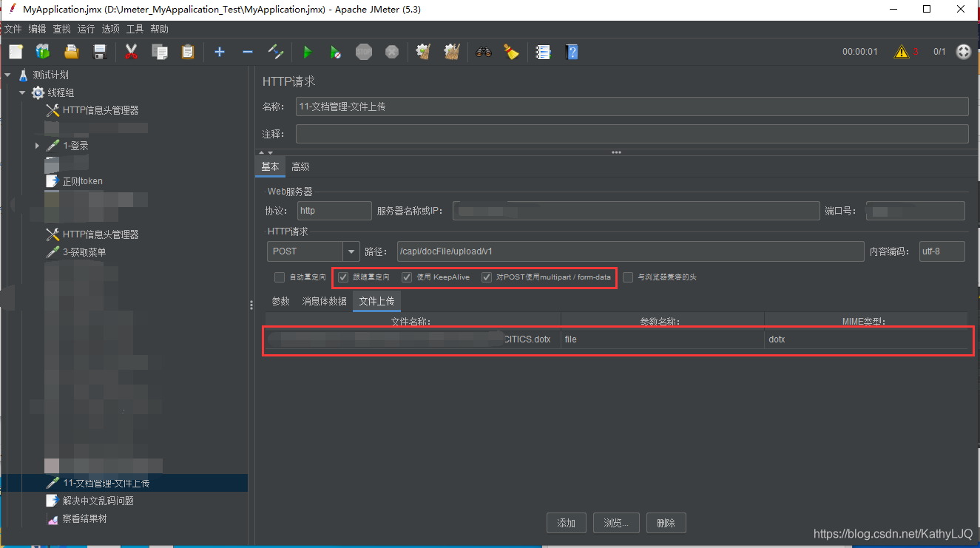This screenshot has width=980, height=548.
Task: Click the 内容编码 field showing utf-8
Action: pos(942,251)
